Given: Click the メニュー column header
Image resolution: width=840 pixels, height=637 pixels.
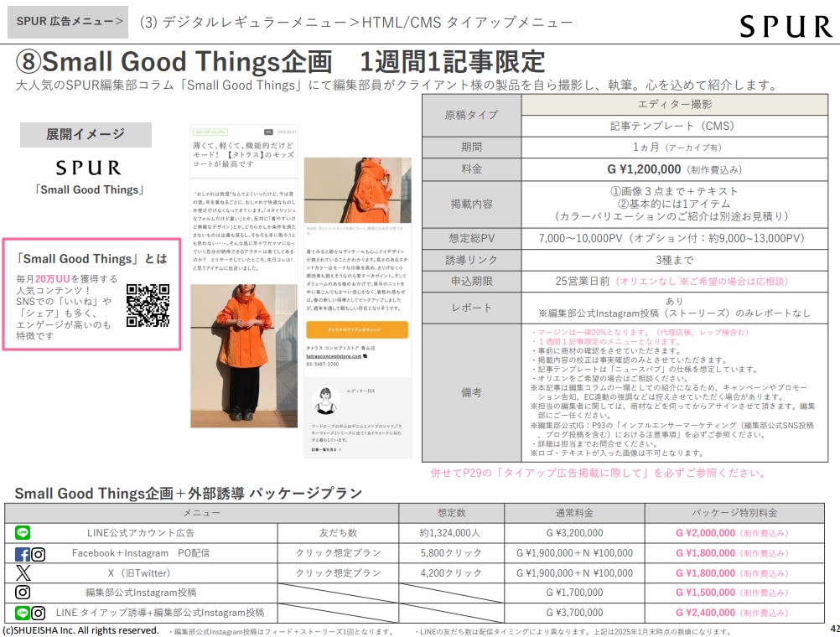Looking at the screenshot, I should click(x=201, y=513).
